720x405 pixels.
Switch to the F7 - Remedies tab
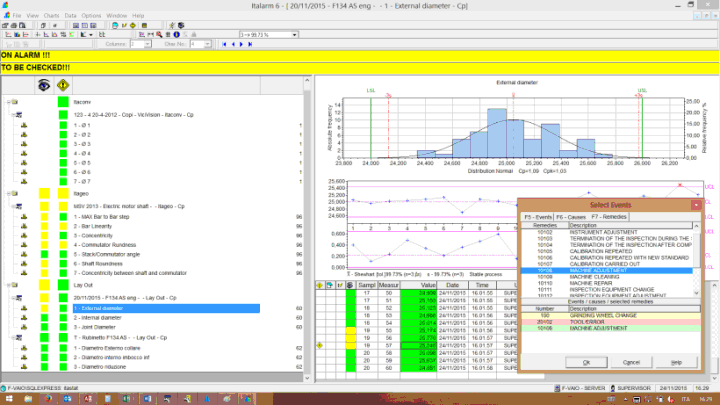[x=608, y=217]
